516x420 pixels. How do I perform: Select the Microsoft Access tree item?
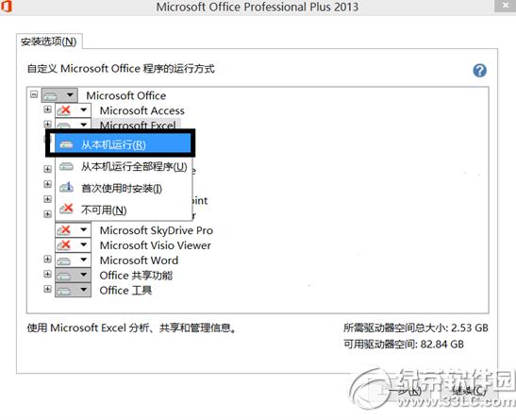point(141,110)
